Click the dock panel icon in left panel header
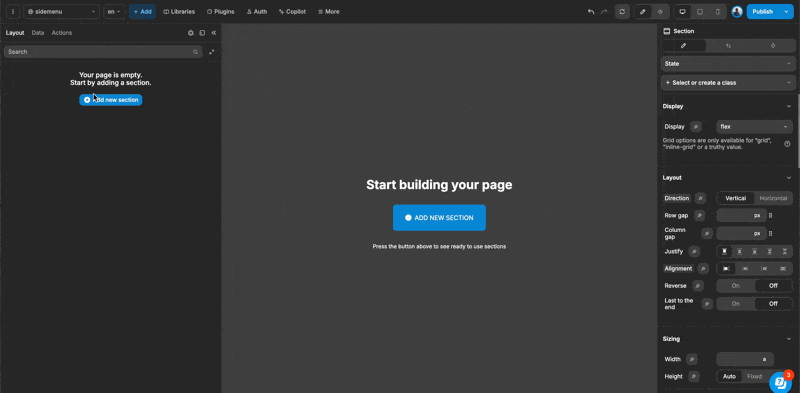The image size is (800, 393). click(x=202, y=33)
